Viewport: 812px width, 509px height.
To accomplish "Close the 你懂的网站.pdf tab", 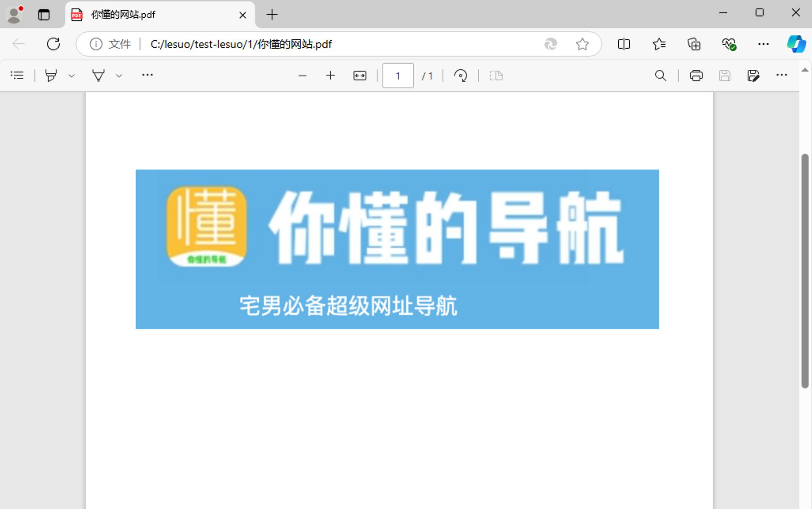I will pyautogui.click(x=243, y=15).
